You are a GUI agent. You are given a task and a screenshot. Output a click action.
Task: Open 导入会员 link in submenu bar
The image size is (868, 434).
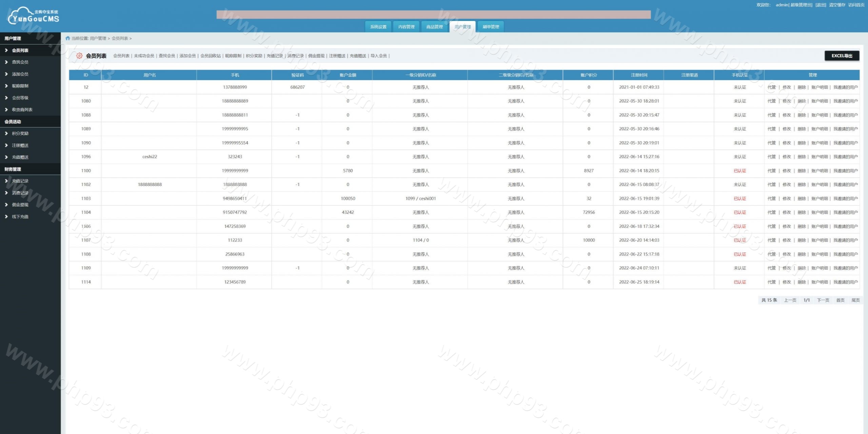coord(378,56)
